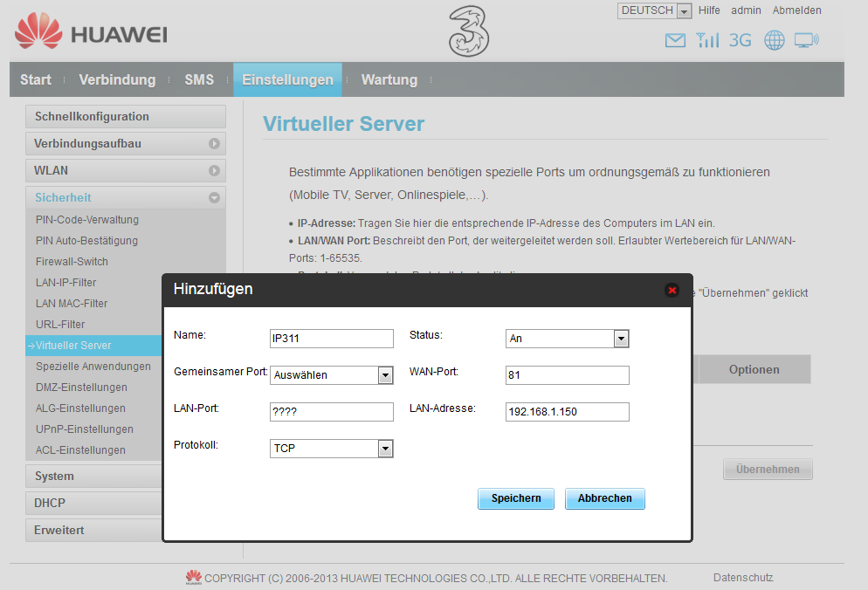Open the Abmelden logout link
This screenshot has height=590, width=868.
796,10
